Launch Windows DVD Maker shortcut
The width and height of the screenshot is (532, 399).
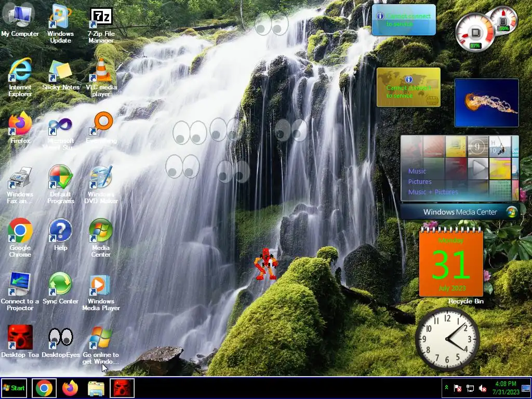pos(101,184)
